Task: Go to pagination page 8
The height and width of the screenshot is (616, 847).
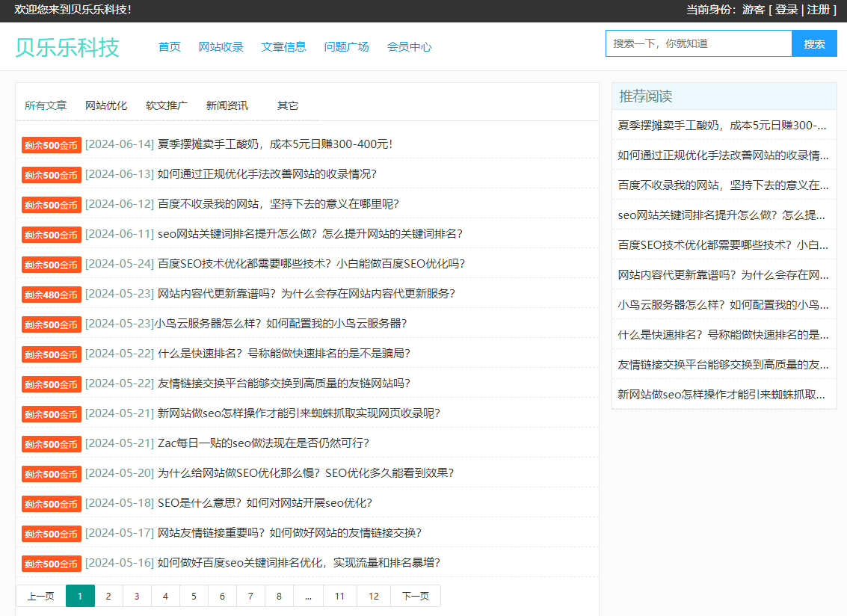Action: tap(280, 596)
